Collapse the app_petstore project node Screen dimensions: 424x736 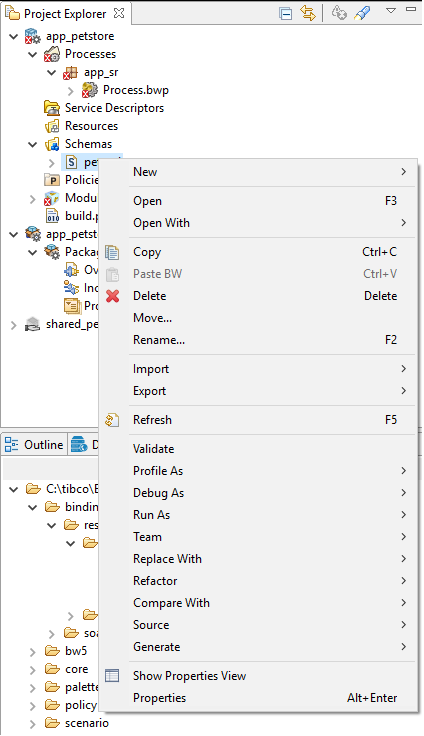[14, 36]
